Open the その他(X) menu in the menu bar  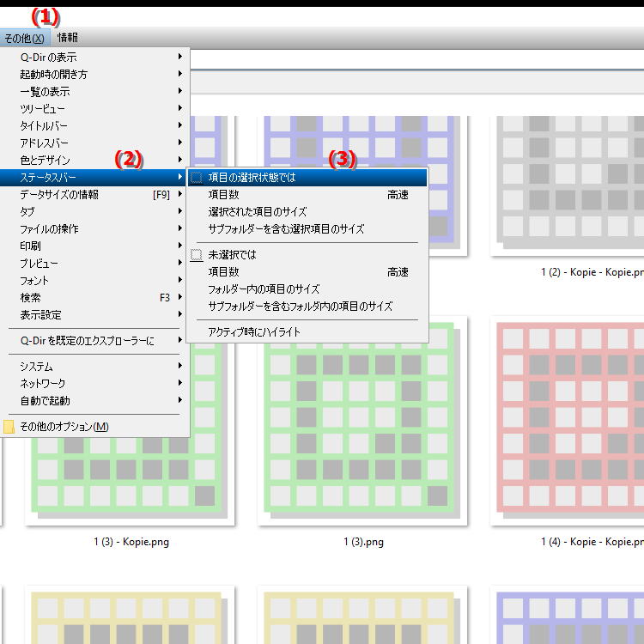(25, 38)
